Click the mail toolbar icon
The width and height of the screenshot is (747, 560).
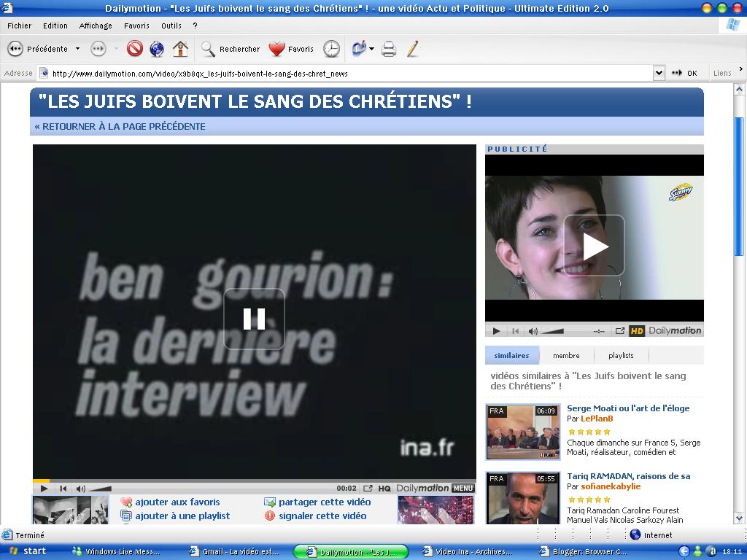[359, 49]
